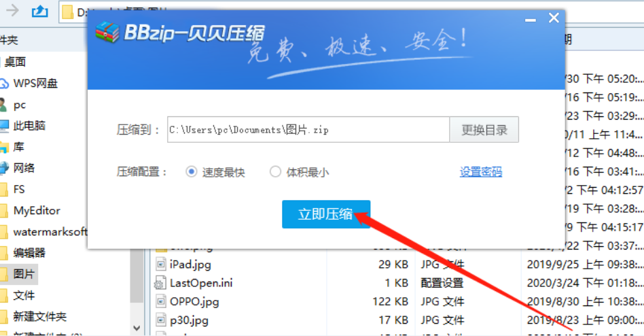Click the 更换目录 button
644x336 pixels.
(484, 129)
